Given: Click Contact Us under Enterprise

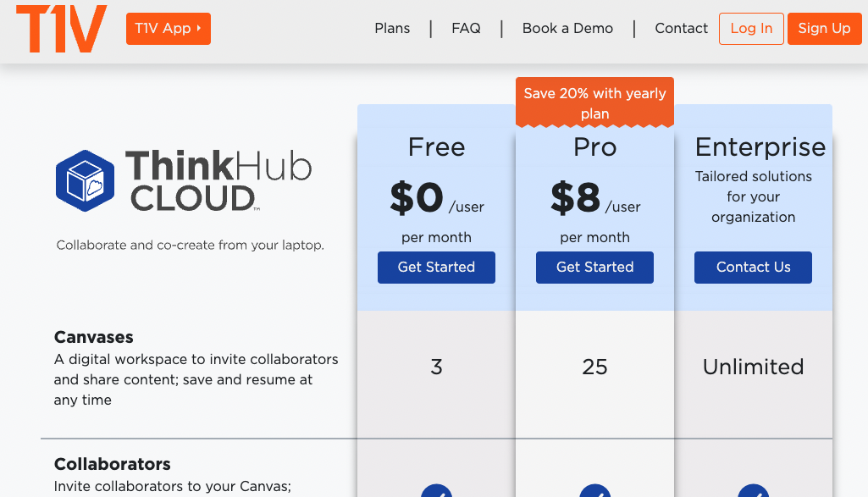Looking at the screenshot, I should (x=753, y=267).
